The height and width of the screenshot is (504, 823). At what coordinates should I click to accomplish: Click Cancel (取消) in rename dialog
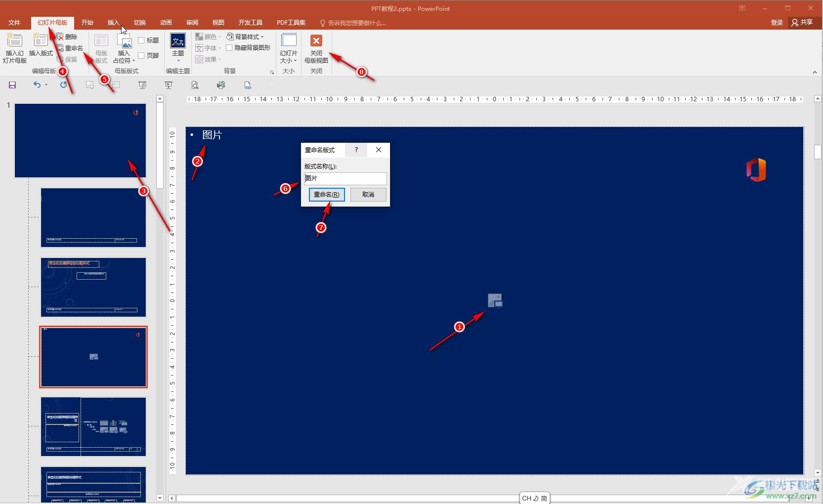coord(368,195)
